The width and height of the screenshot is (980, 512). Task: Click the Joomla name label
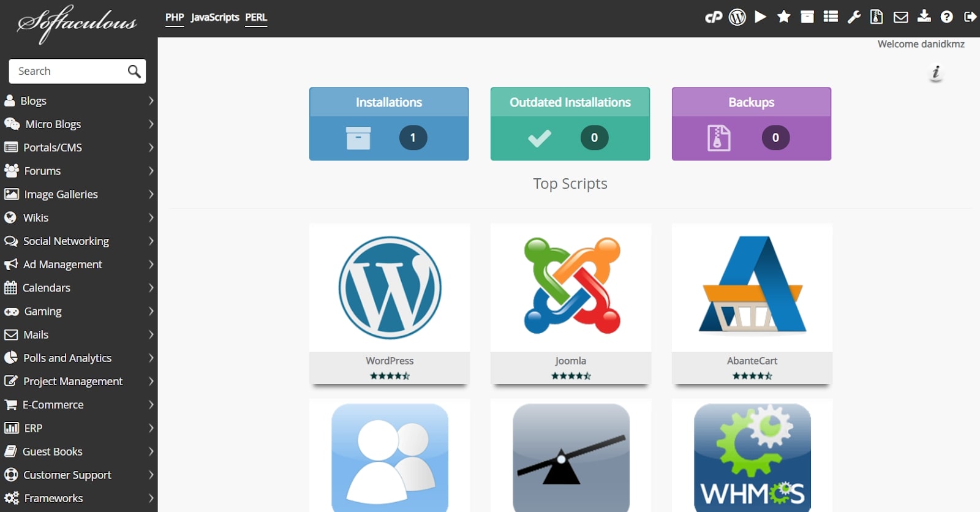[571, 361]
